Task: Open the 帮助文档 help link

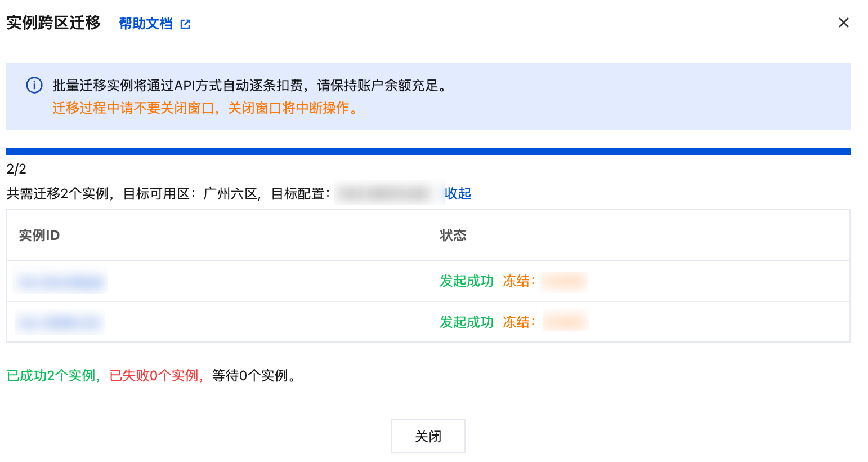Action: point(145,24)
